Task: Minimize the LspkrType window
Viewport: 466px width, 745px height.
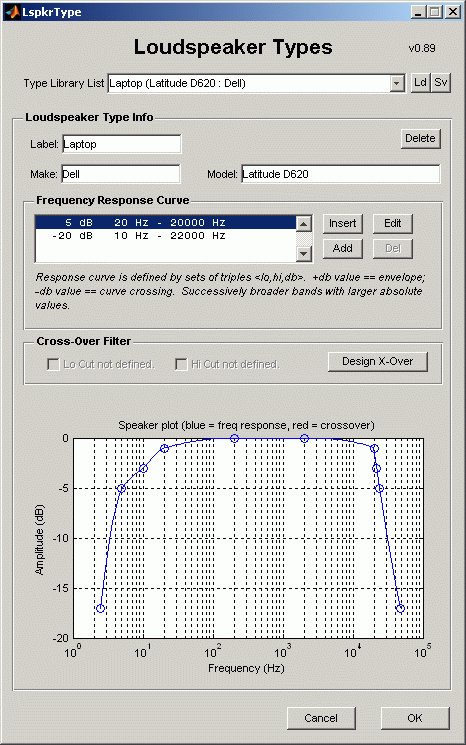Action: [418, 12]
